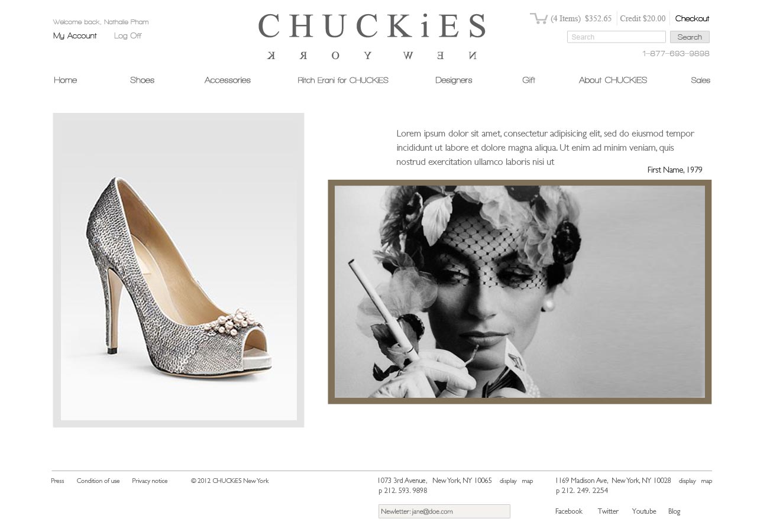This screenshot has width=757, height=532.
Task: Focus the Newsletter email field
Action: pyautogui.click(x=444, y=511)
